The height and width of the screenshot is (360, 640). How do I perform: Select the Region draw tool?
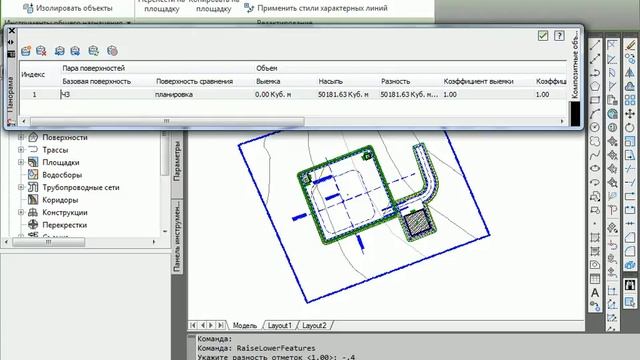[595, 265]
